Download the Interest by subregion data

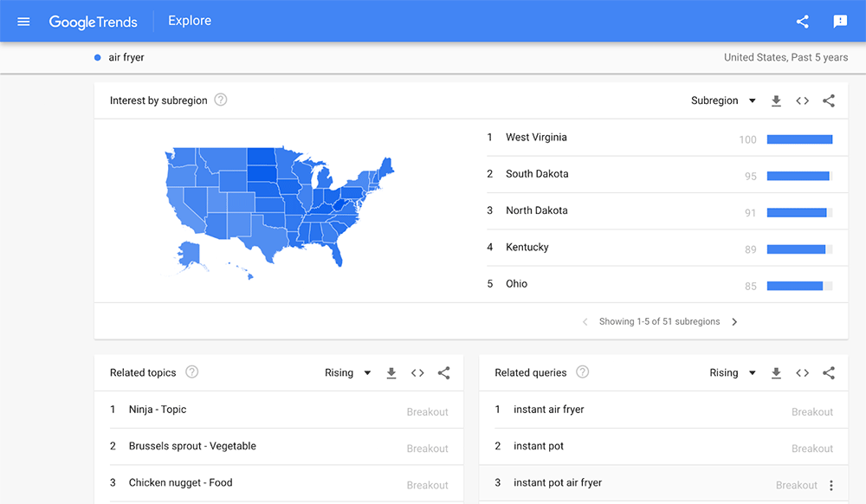pos(777,101)
